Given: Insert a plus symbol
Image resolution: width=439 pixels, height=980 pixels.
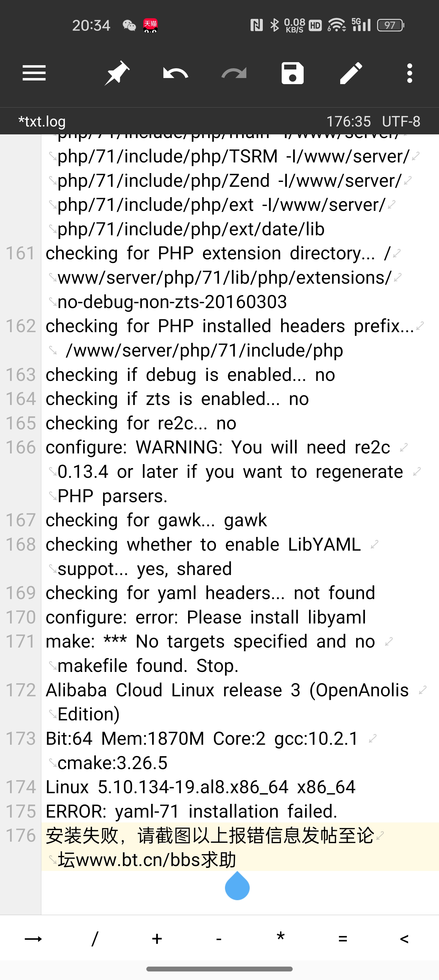Looking at the screenshot, I should [x=157, y=939].
